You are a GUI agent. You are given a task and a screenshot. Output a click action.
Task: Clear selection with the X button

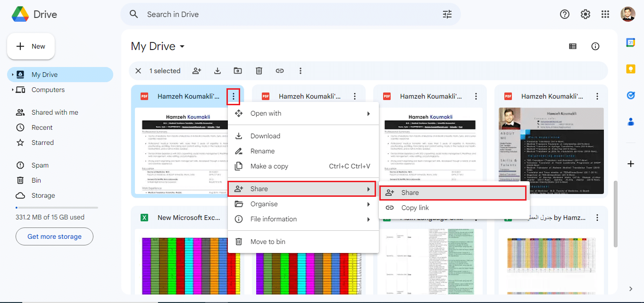pyautogui.click(x=138, y=71)
